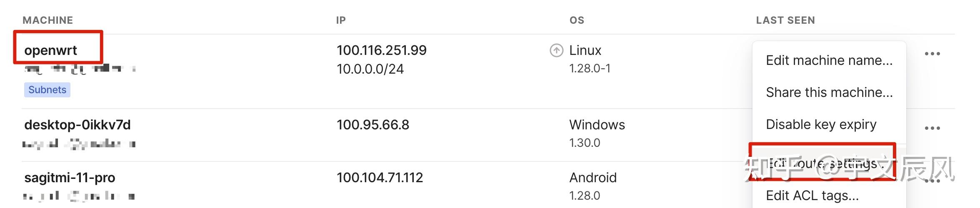Open the sagitmi-11-pro machine page
This screenshot has height=208, width=980.
coord(70,178)
